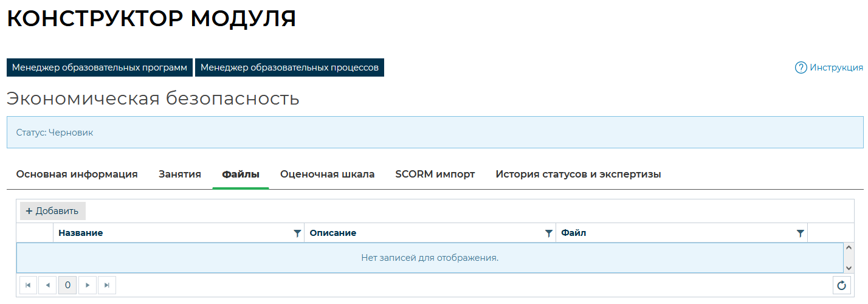Go to first page of grid

click(28, 285)
